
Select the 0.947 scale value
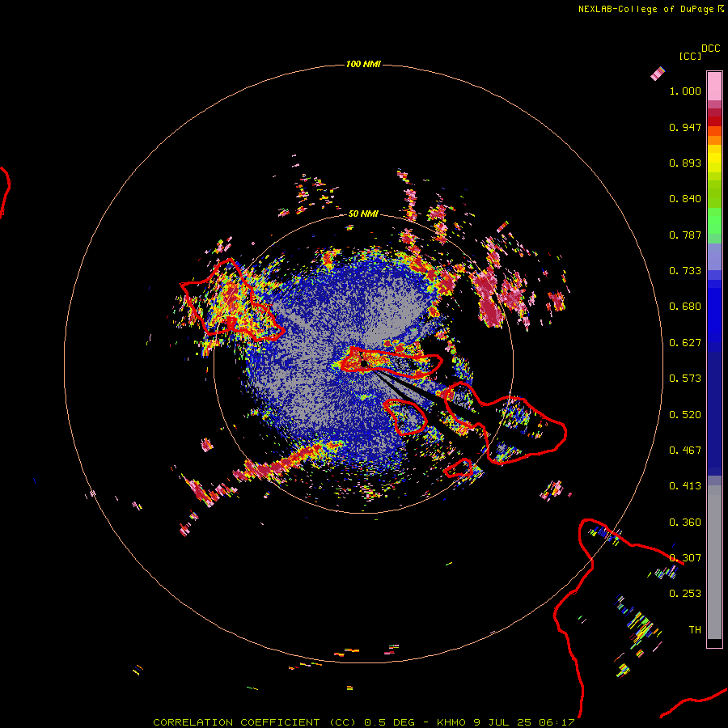[x=685, y=127]
